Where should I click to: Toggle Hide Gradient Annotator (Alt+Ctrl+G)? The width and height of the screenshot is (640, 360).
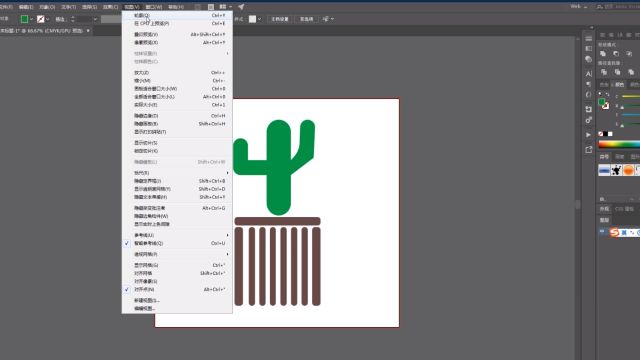pyautogui.click(x=177, y=208)
